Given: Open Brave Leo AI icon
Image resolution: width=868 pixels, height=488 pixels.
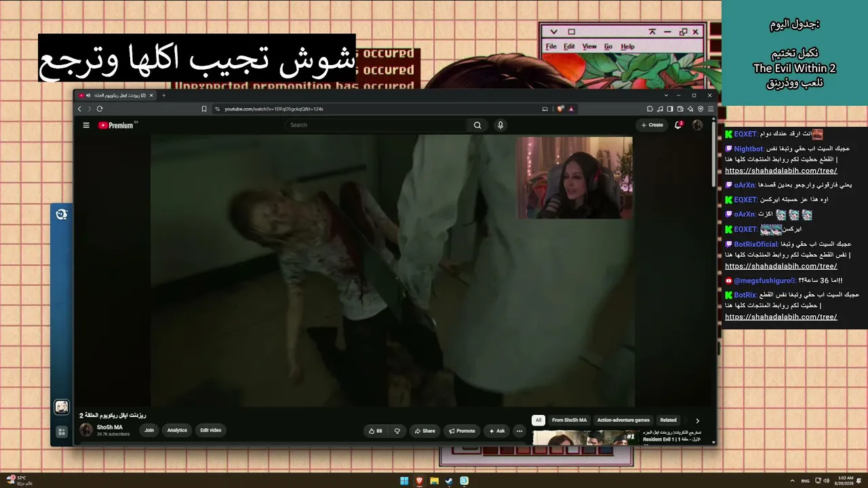Looking at the screenshot, I should coord(690,109).
